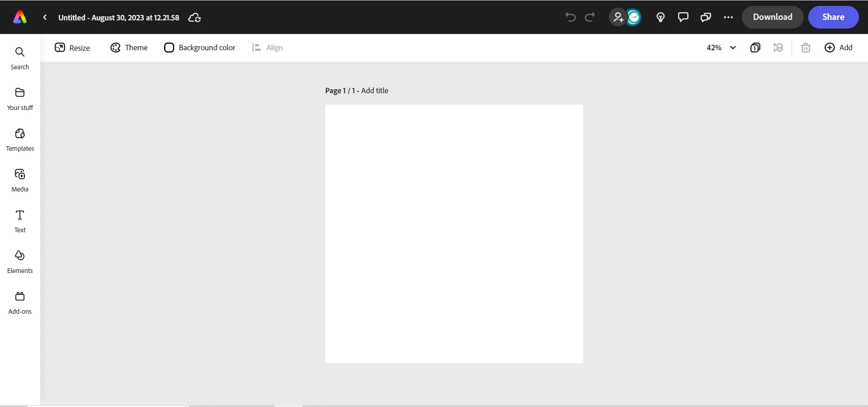This screenshot has width=868, height=407.
Task: Open the more options ellipsis menu
Action: click(728, 17)
